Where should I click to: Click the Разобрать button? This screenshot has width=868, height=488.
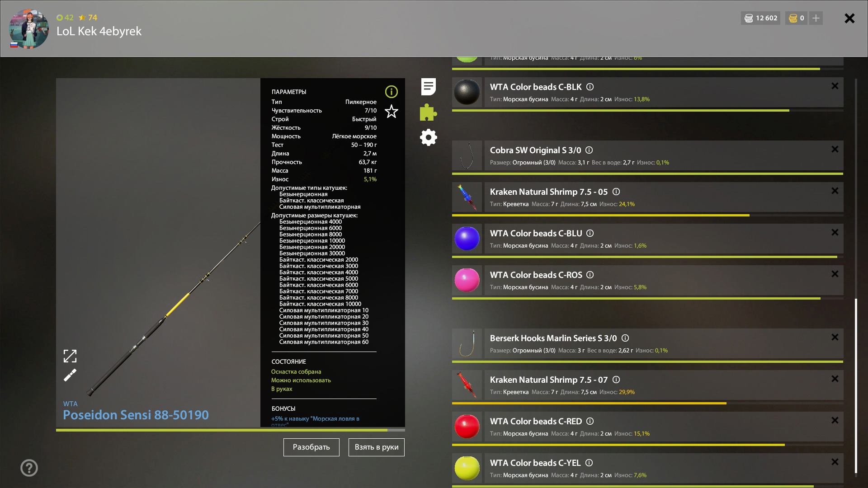click(311, 447)
